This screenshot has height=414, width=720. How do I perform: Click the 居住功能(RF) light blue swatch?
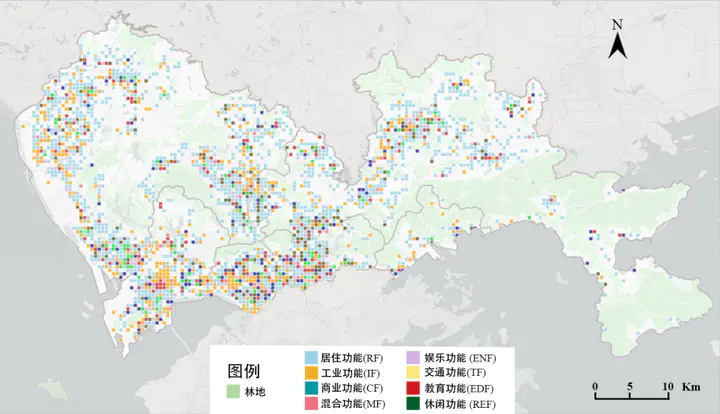(x=311, y=358)
